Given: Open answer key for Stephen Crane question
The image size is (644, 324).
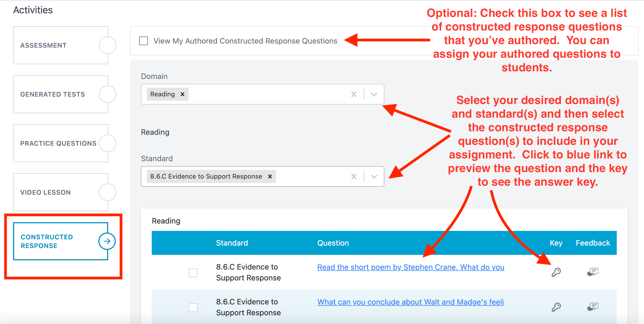Looking at the screenshot, I should (x=556, y=272).
